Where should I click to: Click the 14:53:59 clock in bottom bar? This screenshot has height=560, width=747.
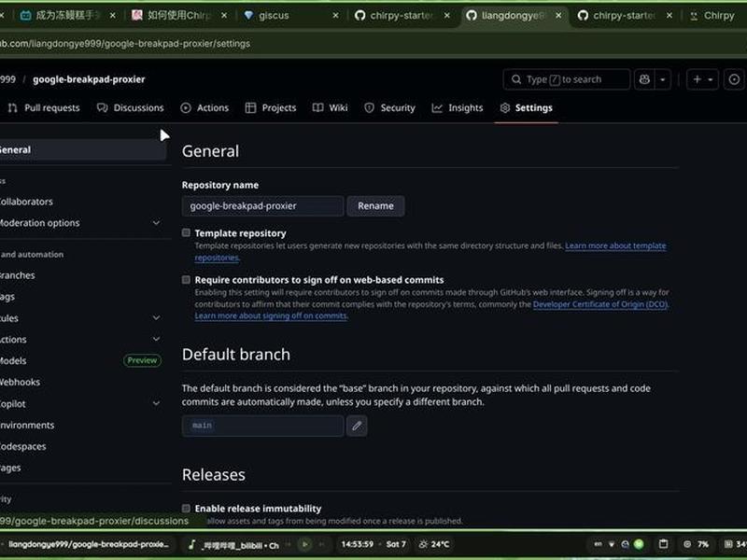[x=357, y=544]
